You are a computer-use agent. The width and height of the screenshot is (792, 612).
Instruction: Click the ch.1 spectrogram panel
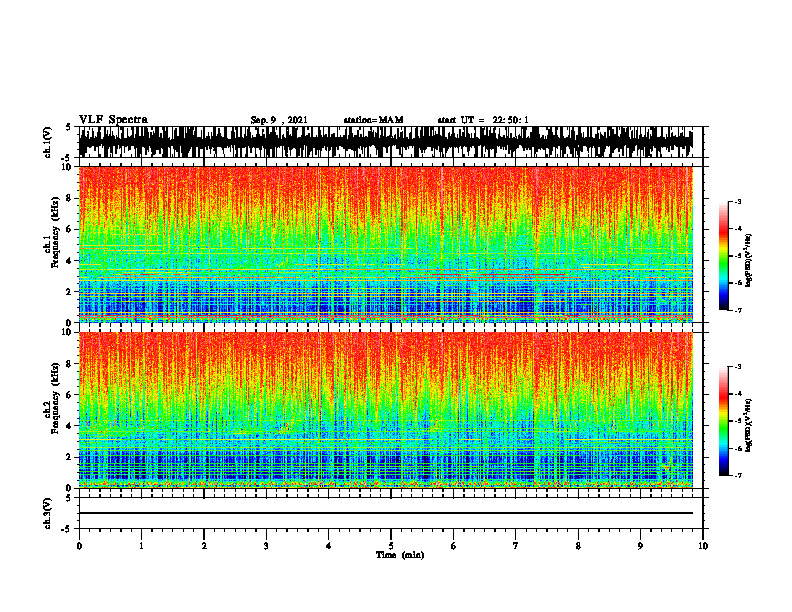click(x=386, y=244)
